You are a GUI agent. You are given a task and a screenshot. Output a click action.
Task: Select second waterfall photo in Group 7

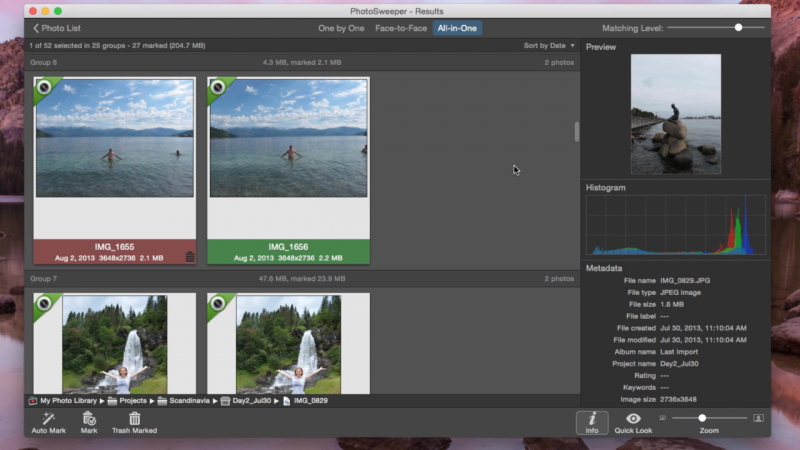pyautogui.click(x=288, y=344)
